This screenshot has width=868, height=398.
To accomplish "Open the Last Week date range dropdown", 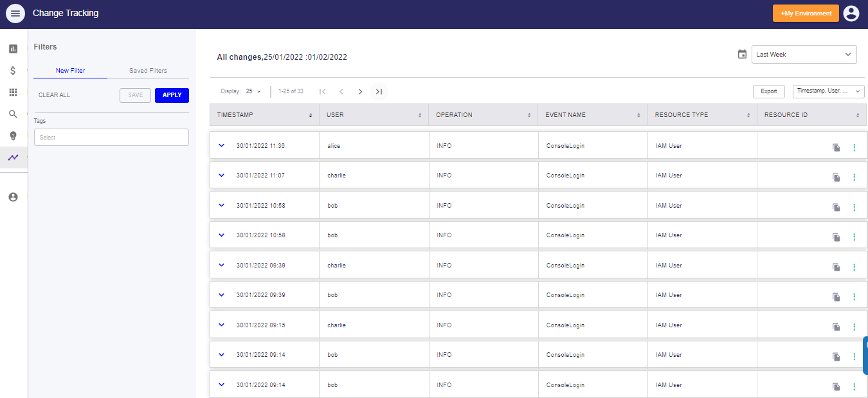I will click(804, 55).
